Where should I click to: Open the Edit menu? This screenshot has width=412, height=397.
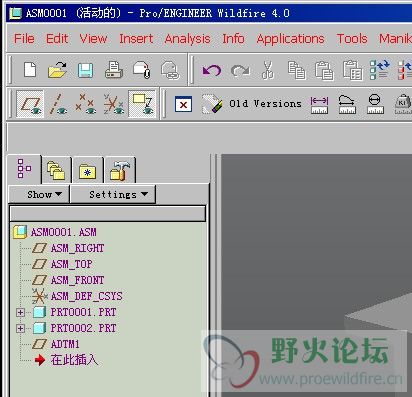point(57,39)
